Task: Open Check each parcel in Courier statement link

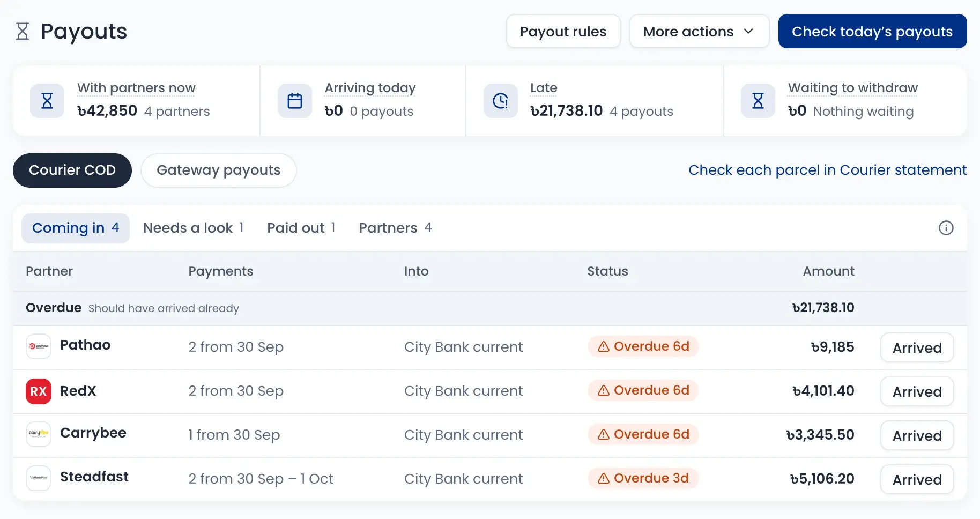Action: point(828,170)
